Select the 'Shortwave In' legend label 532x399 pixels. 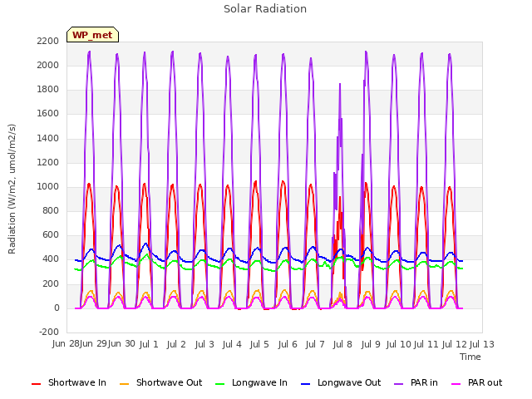point(77,382)
